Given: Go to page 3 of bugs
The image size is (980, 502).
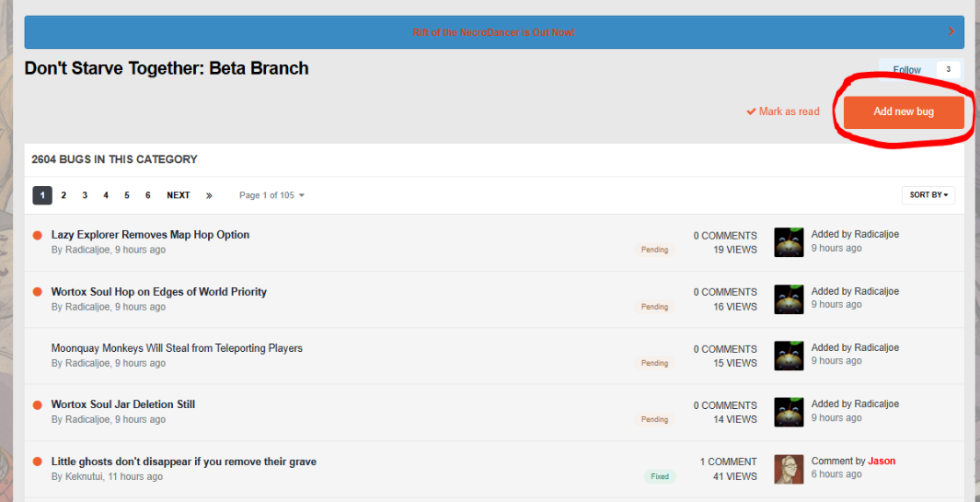Looking at the screenshot, I should pyautogui.click(x=85, y=195).
